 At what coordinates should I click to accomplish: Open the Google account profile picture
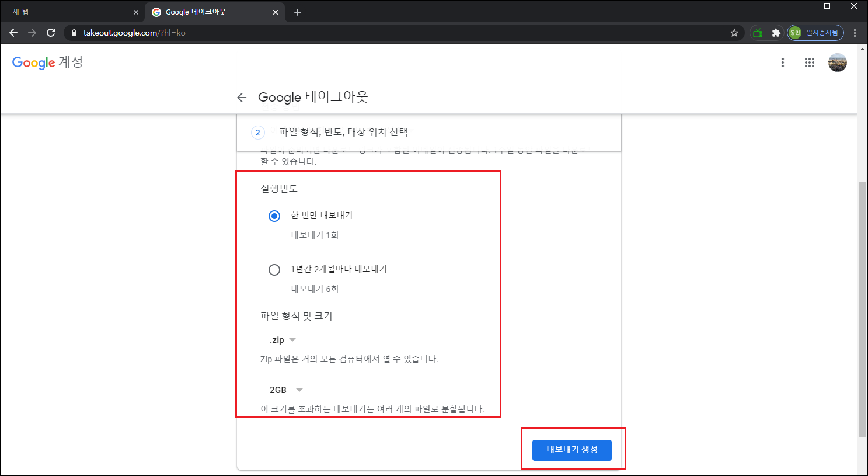point(838,62)
